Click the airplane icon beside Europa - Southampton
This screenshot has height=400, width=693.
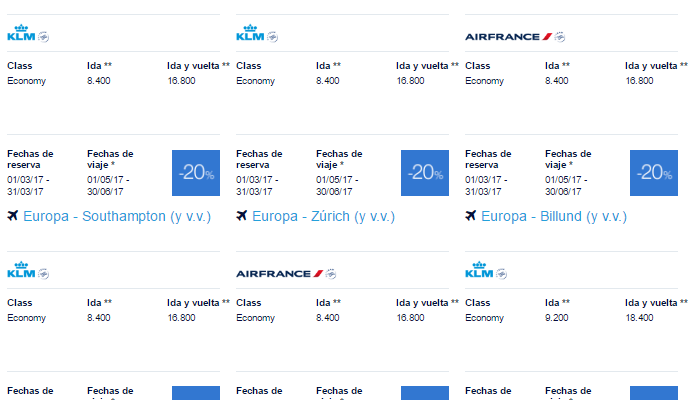pyautogui.click(x=13, y=216)
